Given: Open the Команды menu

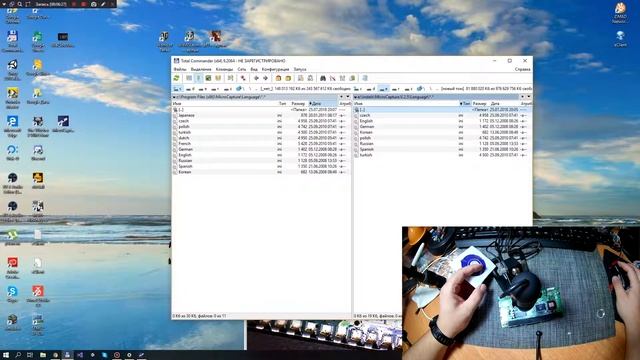Looking at the screenshot, I should tap(224, 69).
